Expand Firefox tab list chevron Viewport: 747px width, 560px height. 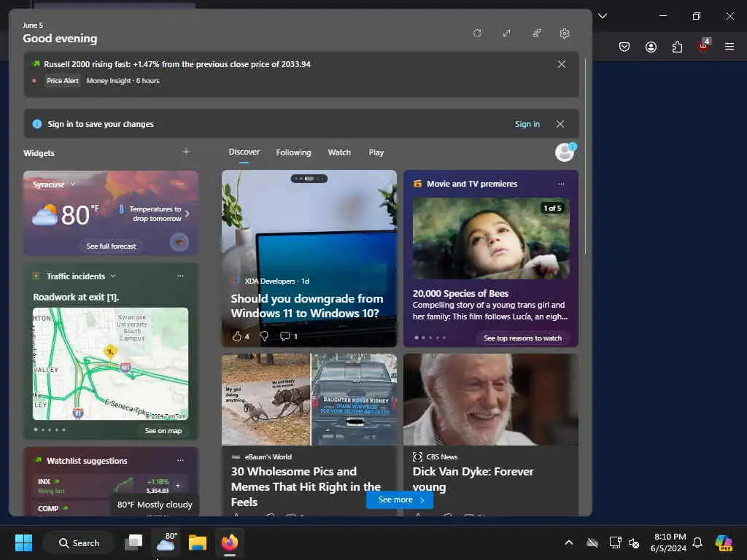(x=603, y=16)
